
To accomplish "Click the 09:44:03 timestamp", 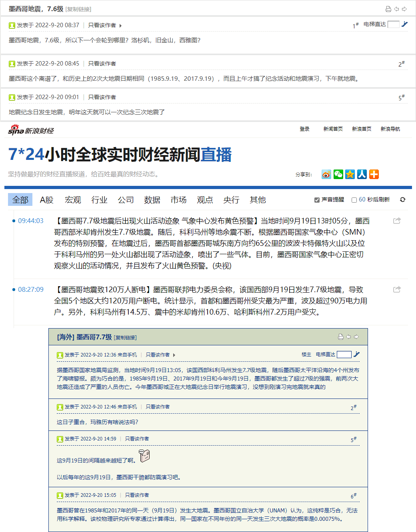I will (x=31, y=221).
